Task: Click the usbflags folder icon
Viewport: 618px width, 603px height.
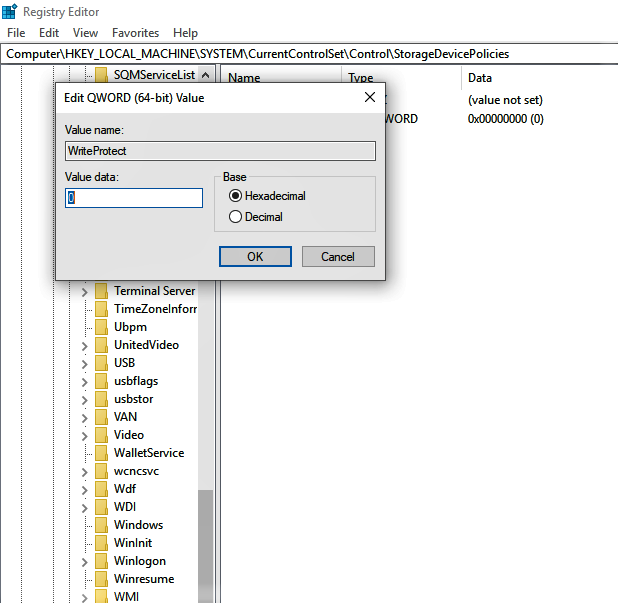Action: (x=101, y=381)
